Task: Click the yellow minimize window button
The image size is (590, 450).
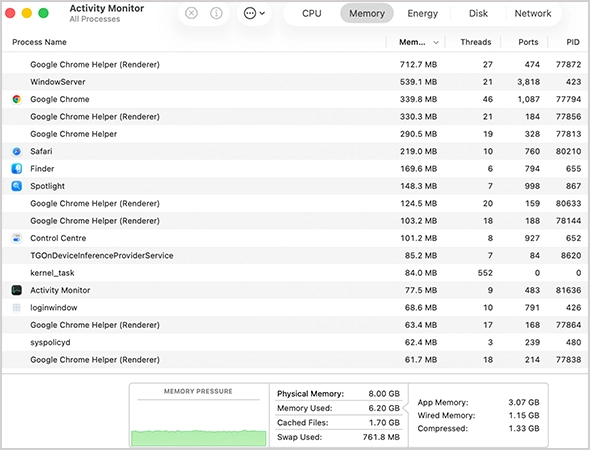Action: 27,13
